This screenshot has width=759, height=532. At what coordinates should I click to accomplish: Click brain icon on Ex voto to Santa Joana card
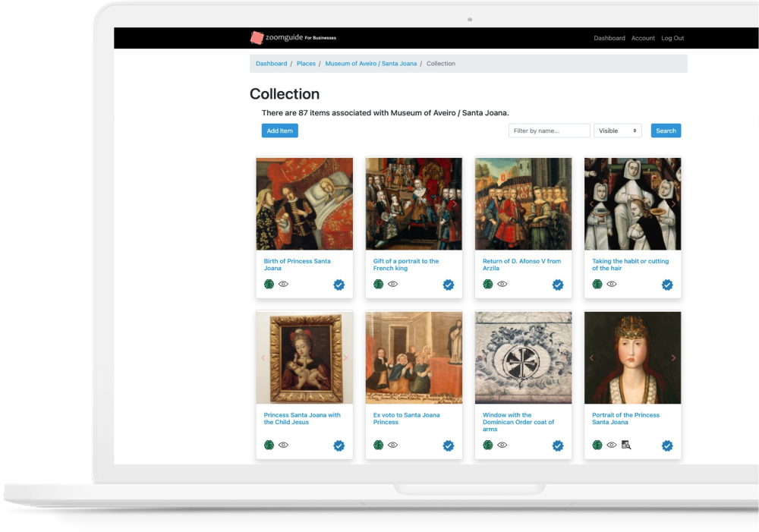tap(379, 445)
